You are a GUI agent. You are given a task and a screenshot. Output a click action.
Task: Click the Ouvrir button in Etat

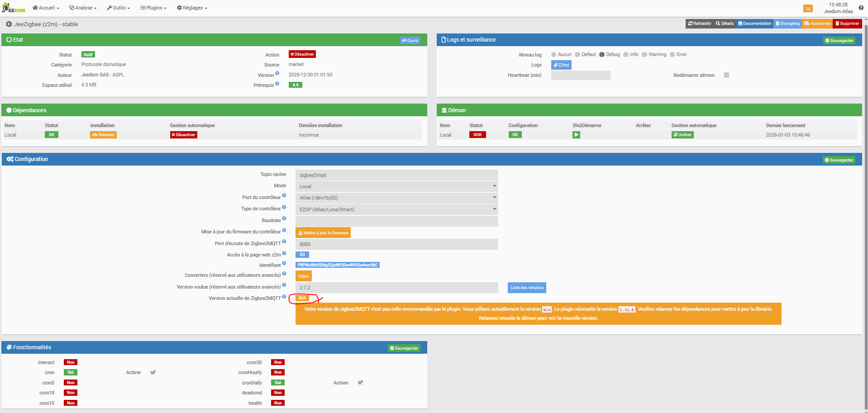pos(410,41)
